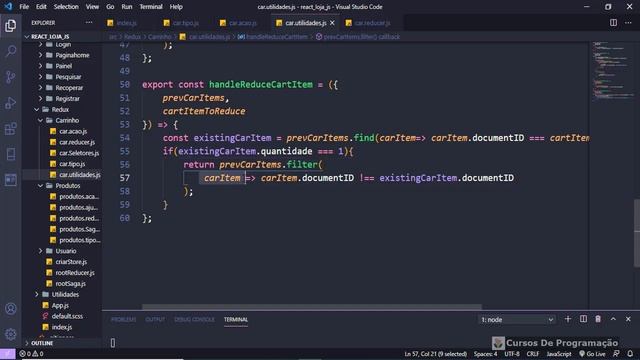This screenshot has width=640, height=360.
Task: Create new terminal with plus icon
Action: coord(568,319)
